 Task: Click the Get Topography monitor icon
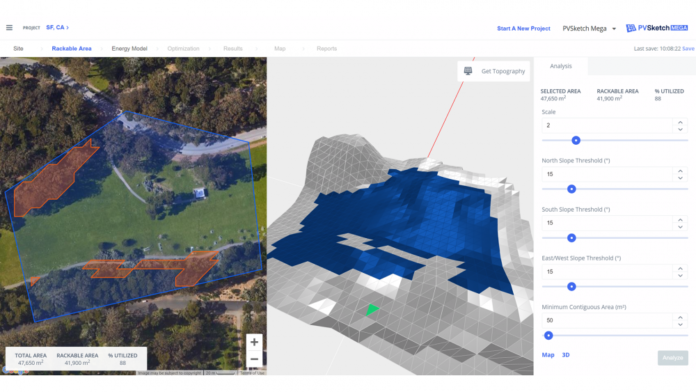click(x=468, y=71)
